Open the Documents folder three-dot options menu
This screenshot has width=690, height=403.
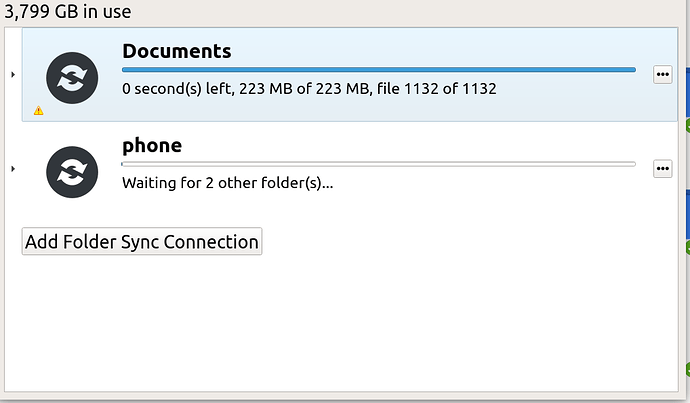[662, 74]
